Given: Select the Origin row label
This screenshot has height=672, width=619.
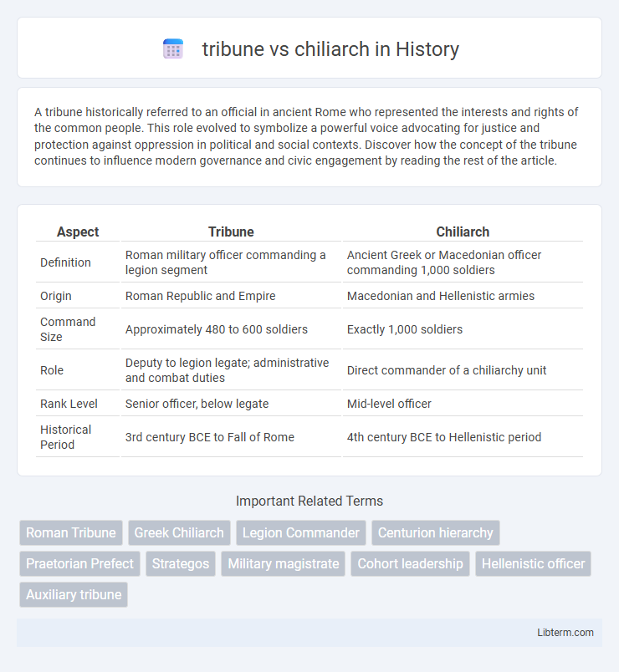Looking at the screenshot, I should point(56,296).
